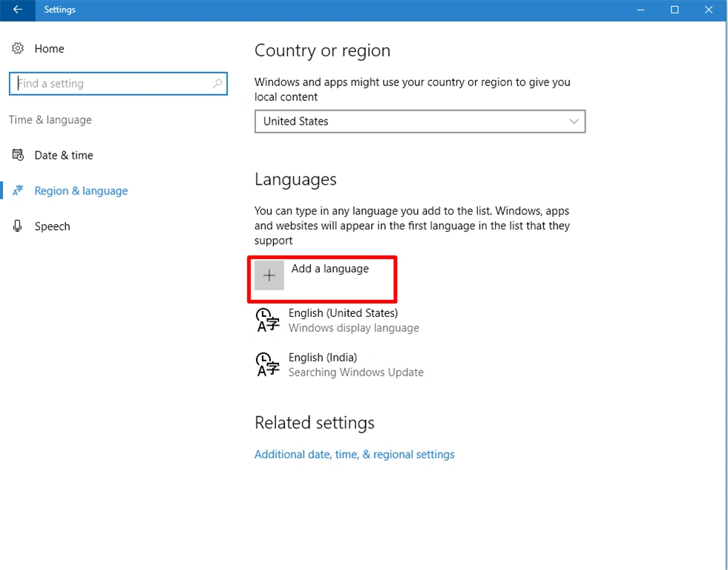Open Date & time settings page
Viewport: 728px width, 570px height.
(x=64, y=155)
